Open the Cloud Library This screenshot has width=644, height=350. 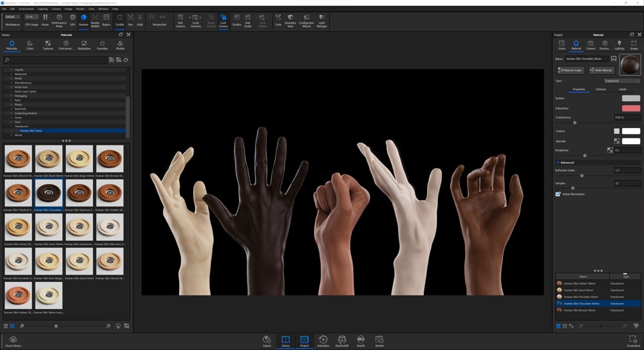point(13,341)
